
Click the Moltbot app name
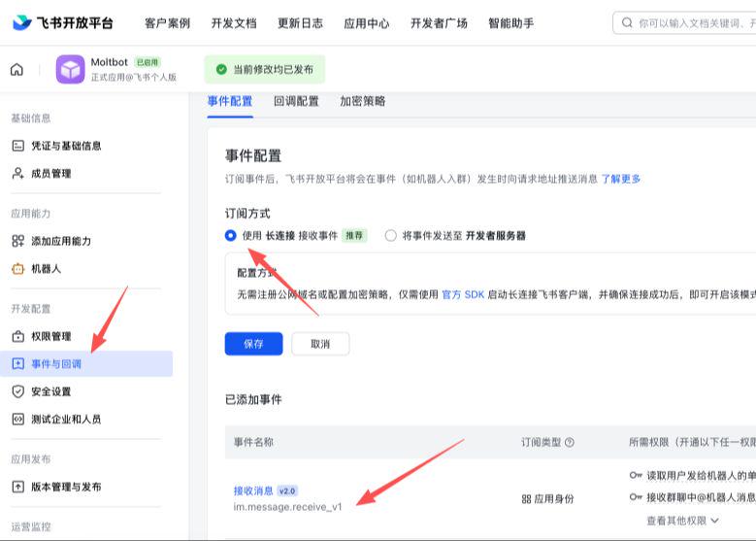pos(110,62)
